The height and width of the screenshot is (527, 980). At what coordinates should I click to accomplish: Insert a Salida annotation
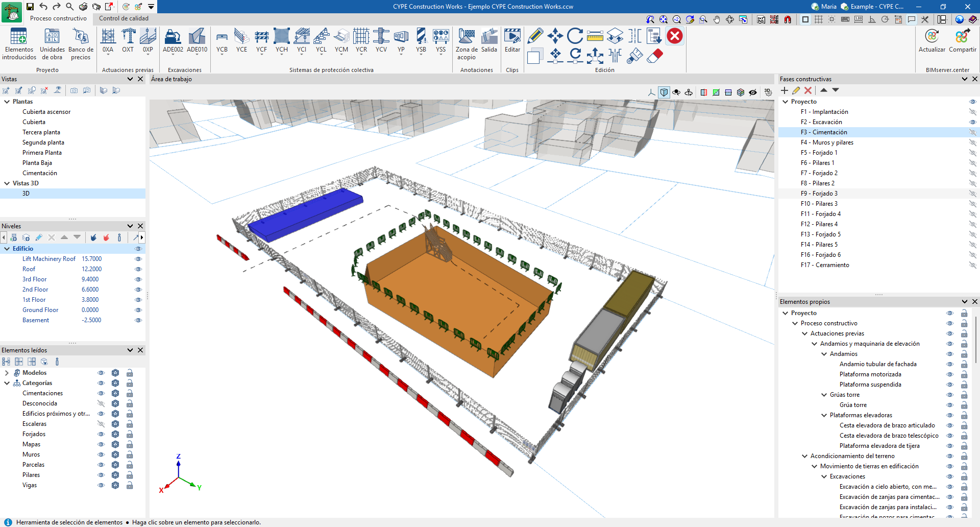pos(489,41)
